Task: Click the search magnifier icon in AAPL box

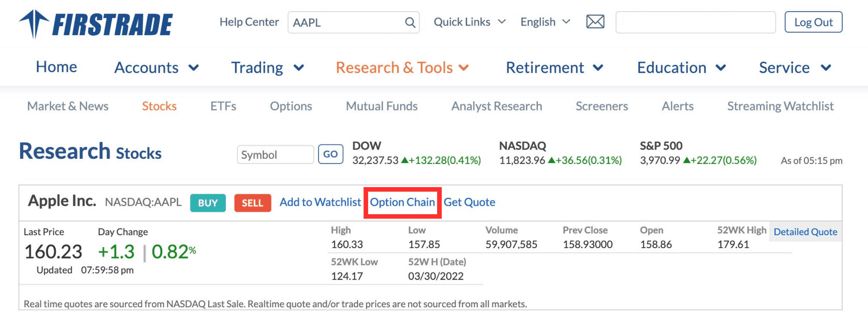Action: coord(410,22)
